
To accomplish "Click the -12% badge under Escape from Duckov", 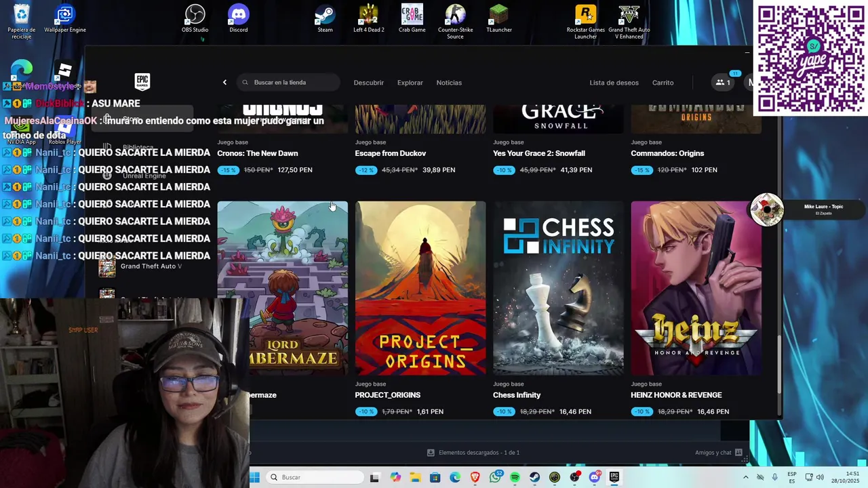I will coord(366,170).
